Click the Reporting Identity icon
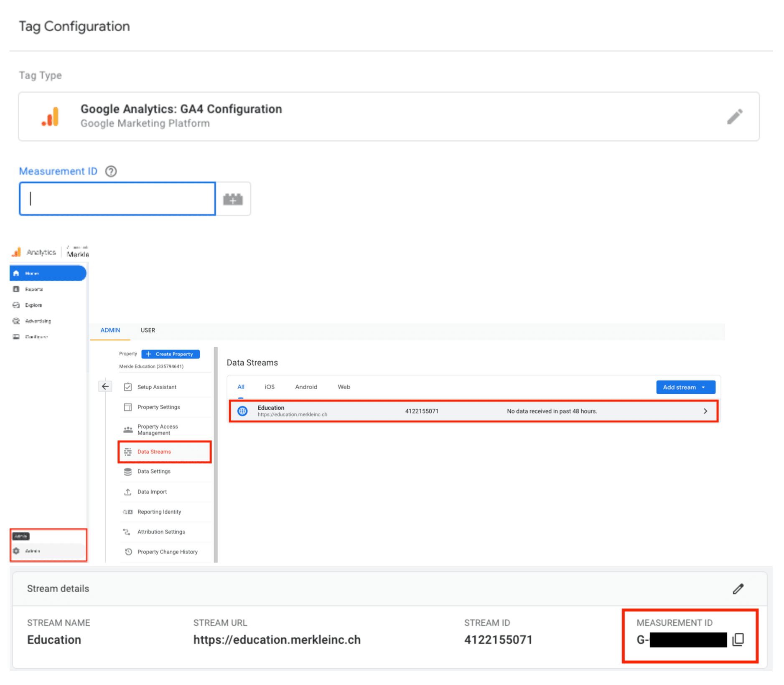 click(128, 512)
